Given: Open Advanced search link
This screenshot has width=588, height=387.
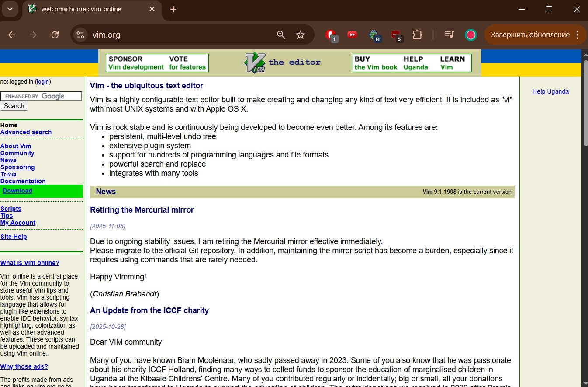Looking at the screenshot, I should click(x=26, y=132).
